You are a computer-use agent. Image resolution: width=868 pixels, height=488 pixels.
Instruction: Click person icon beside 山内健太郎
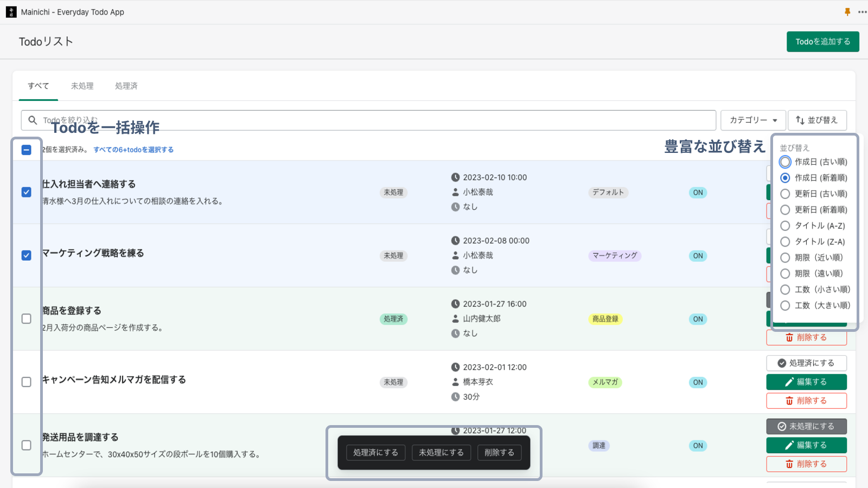(x=456, y=319)
